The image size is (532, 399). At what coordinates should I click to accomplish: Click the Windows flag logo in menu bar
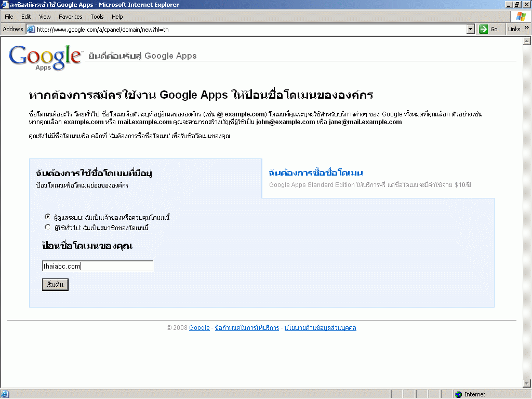tap(521, 17)
